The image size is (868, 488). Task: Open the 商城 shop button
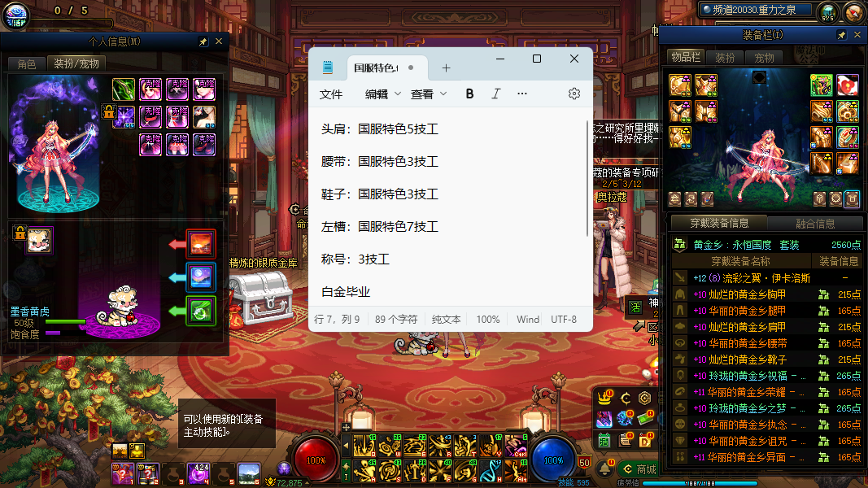tap(638, 469)
